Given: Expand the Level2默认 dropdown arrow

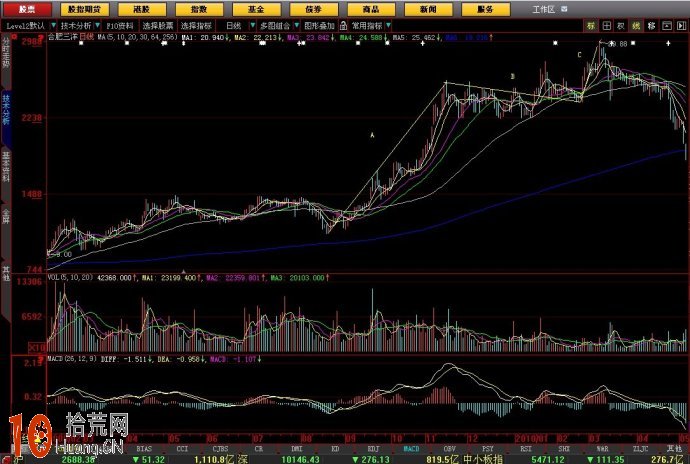Looking at the screenshot, I should click(53, 26).
